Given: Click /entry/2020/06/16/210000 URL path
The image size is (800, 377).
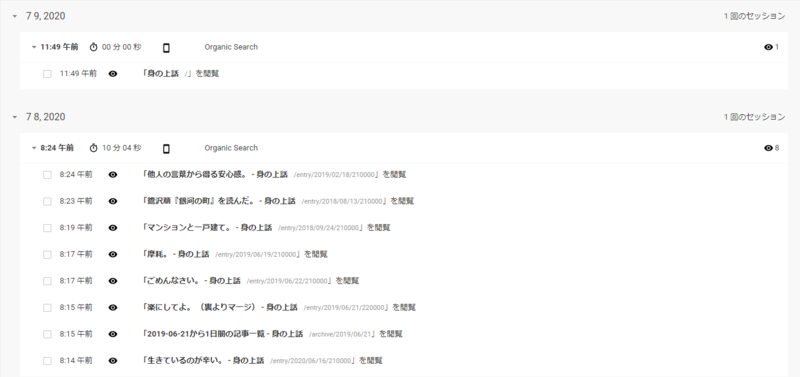Looking at the screenshot, I should [311, 361].
